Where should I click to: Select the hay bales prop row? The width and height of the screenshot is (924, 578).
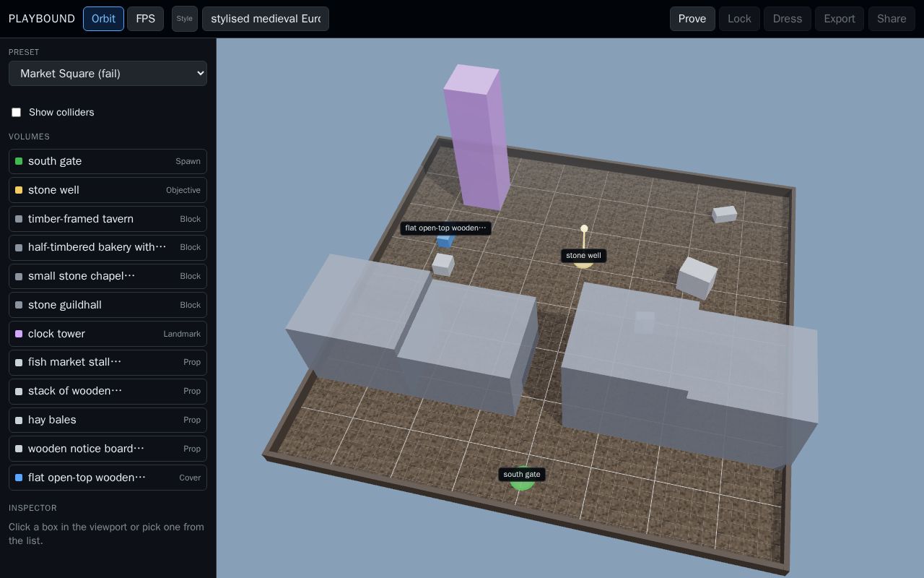point(108,420)
